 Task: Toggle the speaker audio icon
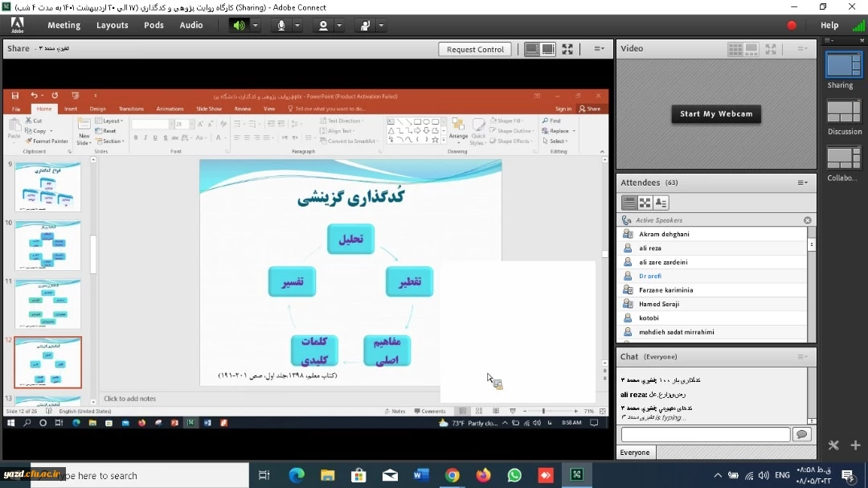pos(239,25)
